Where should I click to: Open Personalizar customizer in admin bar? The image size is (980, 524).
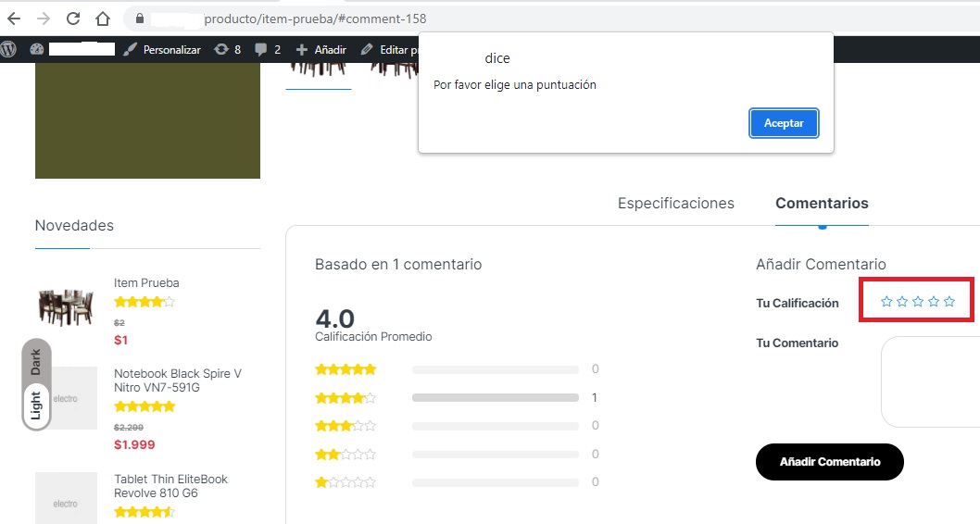162,49
